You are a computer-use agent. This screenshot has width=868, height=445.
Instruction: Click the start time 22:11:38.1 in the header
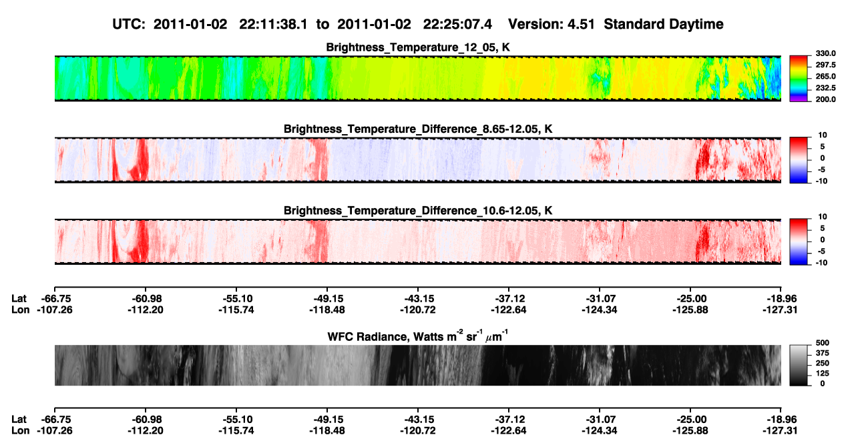click(x=273, y=25)
